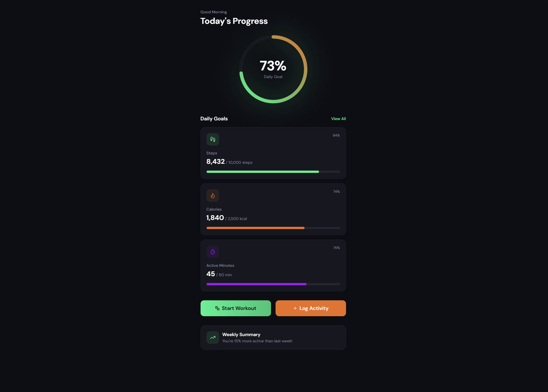
Task: Open the View All goals link
Action: [338, 119]
